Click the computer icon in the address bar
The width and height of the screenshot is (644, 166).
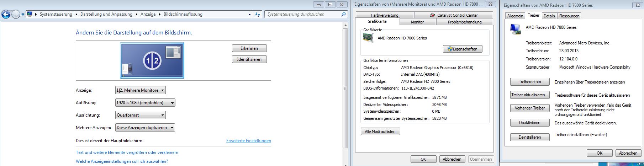click(30, 14)
